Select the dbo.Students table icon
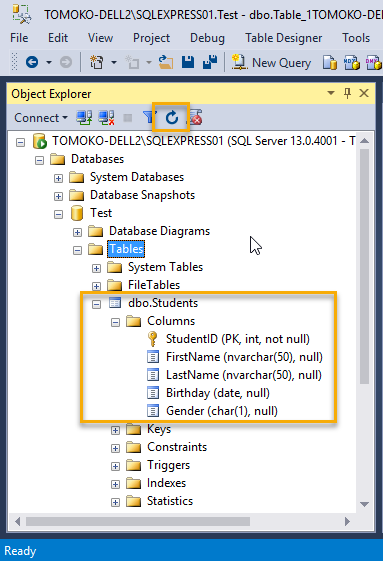 (x=115, y=303)
